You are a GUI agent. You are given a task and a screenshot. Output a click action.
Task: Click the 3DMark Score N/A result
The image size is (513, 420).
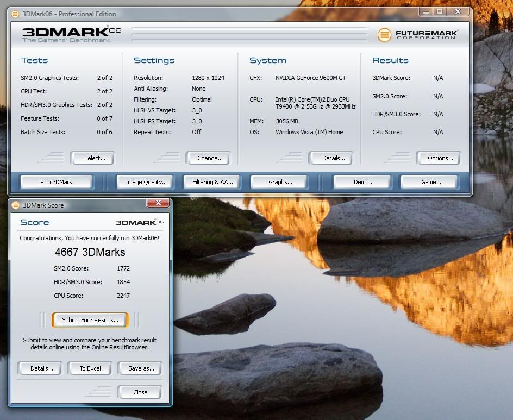(x=438, y=78)
